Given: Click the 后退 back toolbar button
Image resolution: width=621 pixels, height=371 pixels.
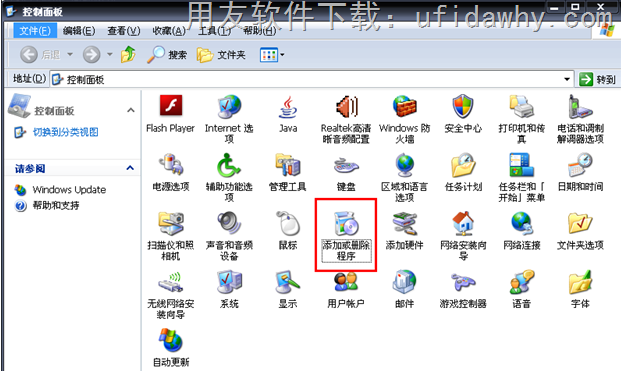Looking at the screenshot, I should click(x=40, y=55).
